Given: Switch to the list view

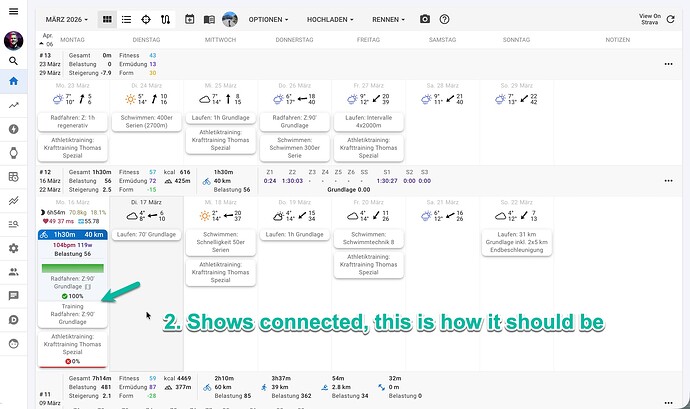Looking at the screenshot, I should point(125,19).
